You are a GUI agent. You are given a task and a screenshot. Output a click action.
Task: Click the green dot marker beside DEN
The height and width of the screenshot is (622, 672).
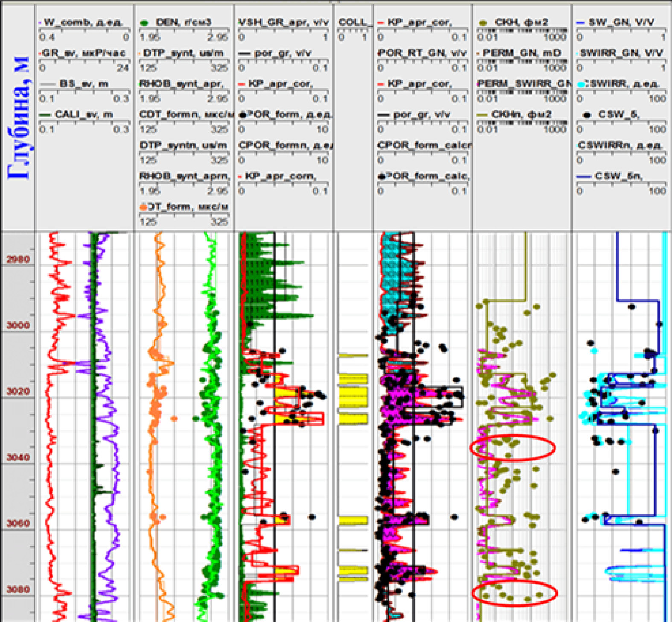pyautogui.click(x=145, y=22)
